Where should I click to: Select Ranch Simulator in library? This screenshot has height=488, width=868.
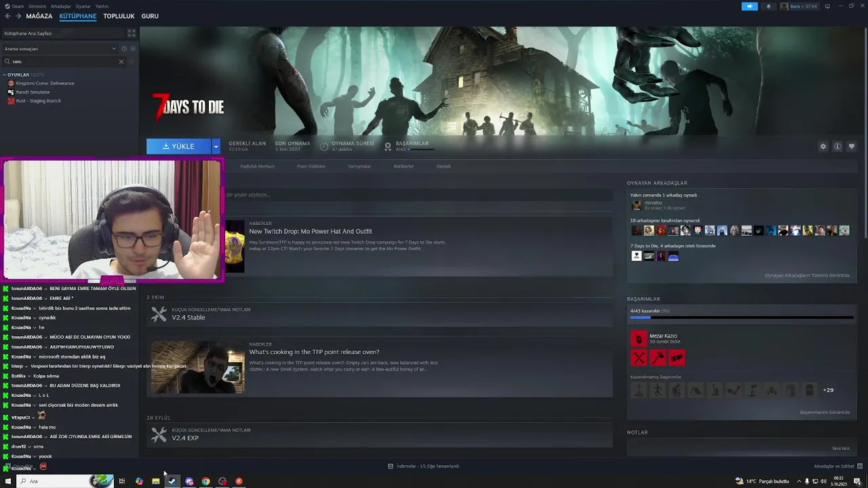[x=33, y=92]
